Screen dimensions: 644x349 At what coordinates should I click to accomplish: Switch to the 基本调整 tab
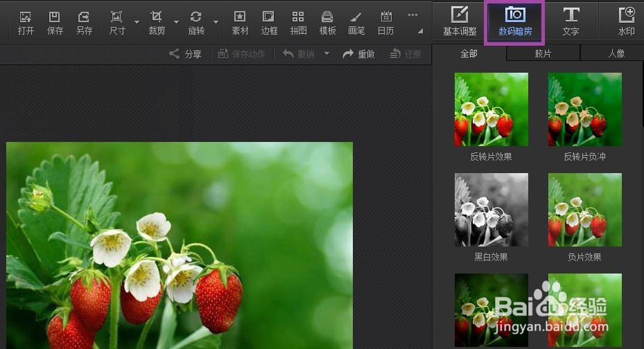460,21
